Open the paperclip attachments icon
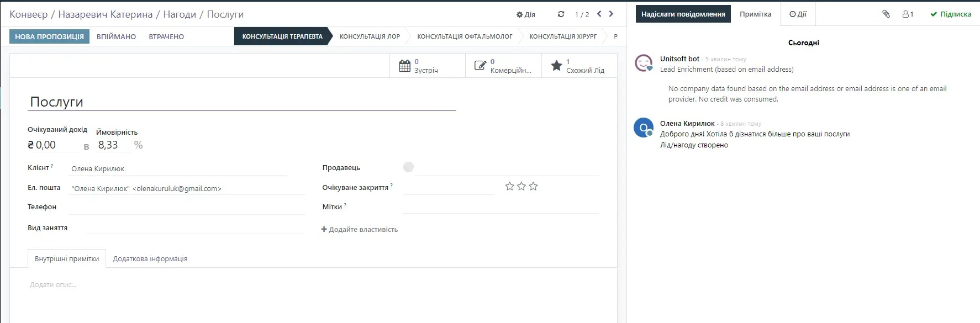 pyautogui.click(x=886, y=14)
